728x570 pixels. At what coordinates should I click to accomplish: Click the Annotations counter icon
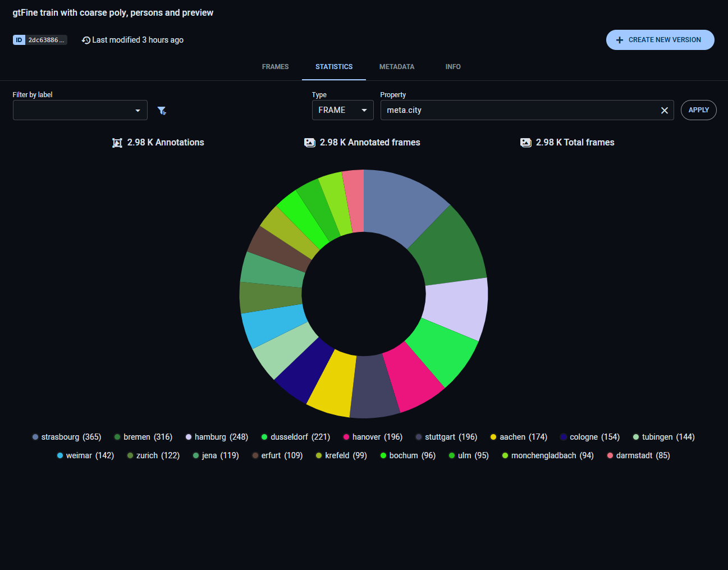pos(117,142)
